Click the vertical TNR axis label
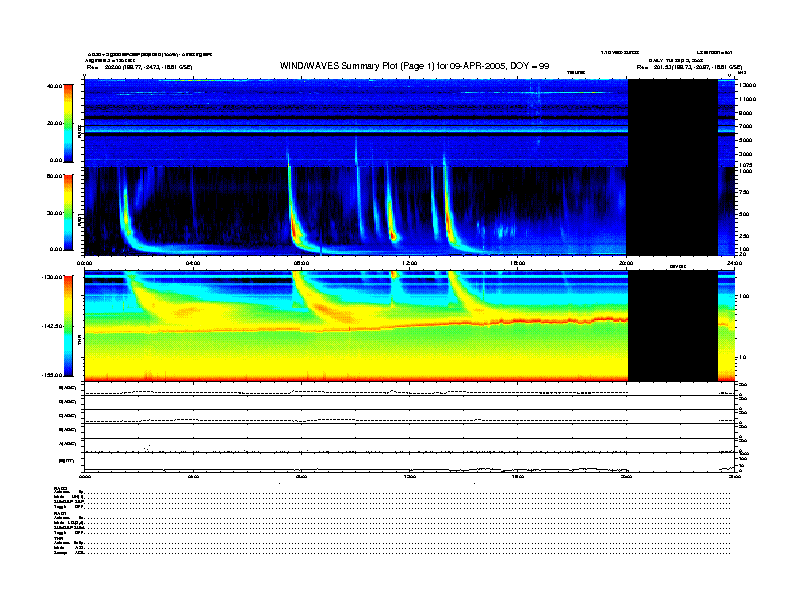Image resolution: width=792 pixels, height=612 pixels. (79, 342)
